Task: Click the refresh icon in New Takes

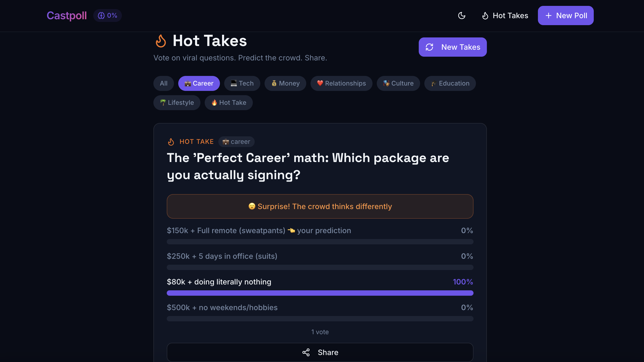Action: (429, 47)
